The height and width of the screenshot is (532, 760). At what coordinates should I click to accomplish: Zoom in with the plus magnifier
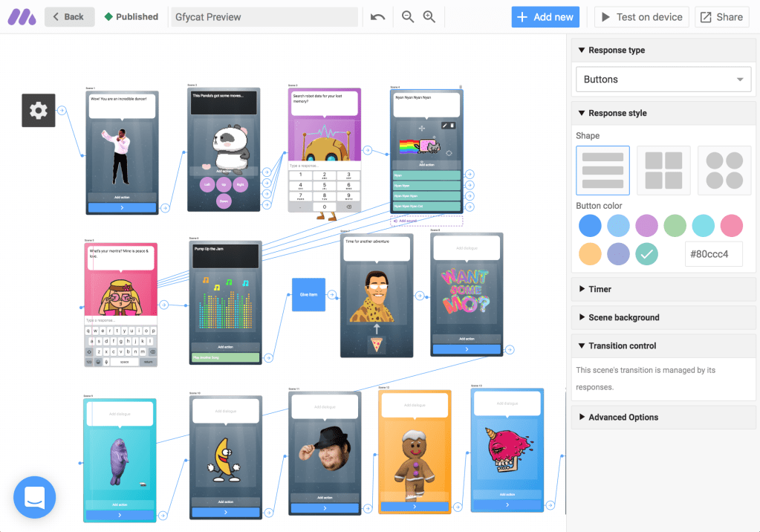[x=429, y=17]
